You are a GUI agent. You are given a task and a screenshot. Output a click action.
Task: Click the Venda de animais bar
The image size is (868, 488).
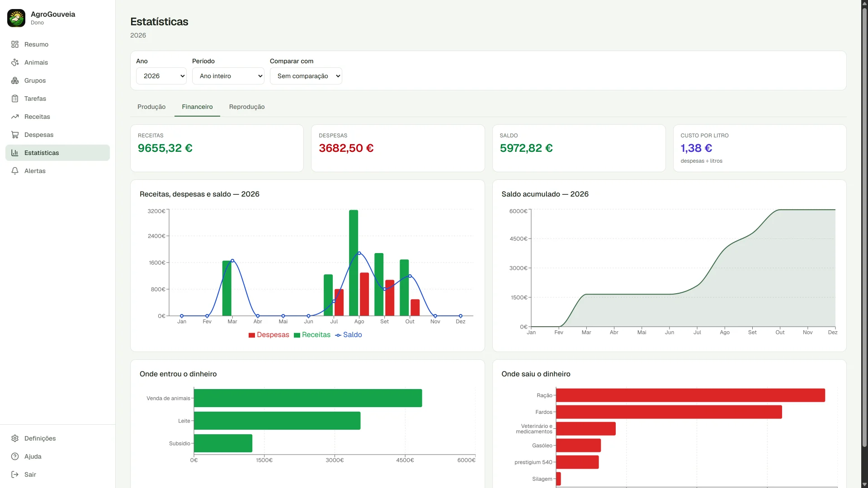(308, 398)
